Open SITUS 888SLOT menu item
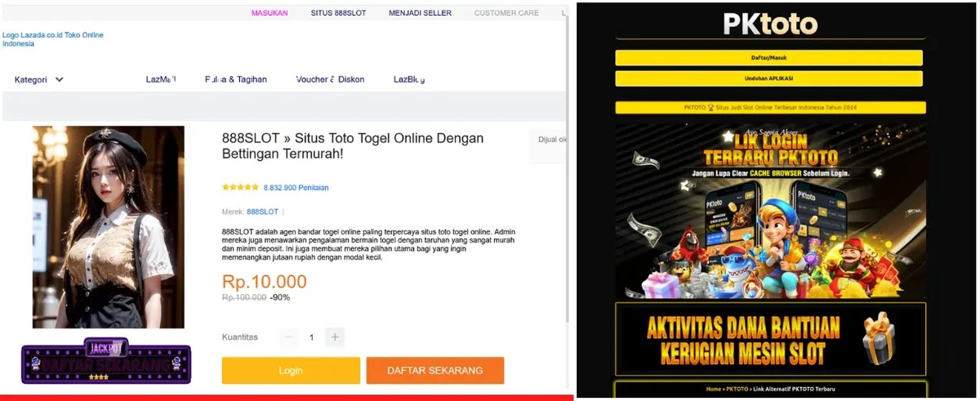The width and height of the screenshot is (980, 401). coord(339,13)
